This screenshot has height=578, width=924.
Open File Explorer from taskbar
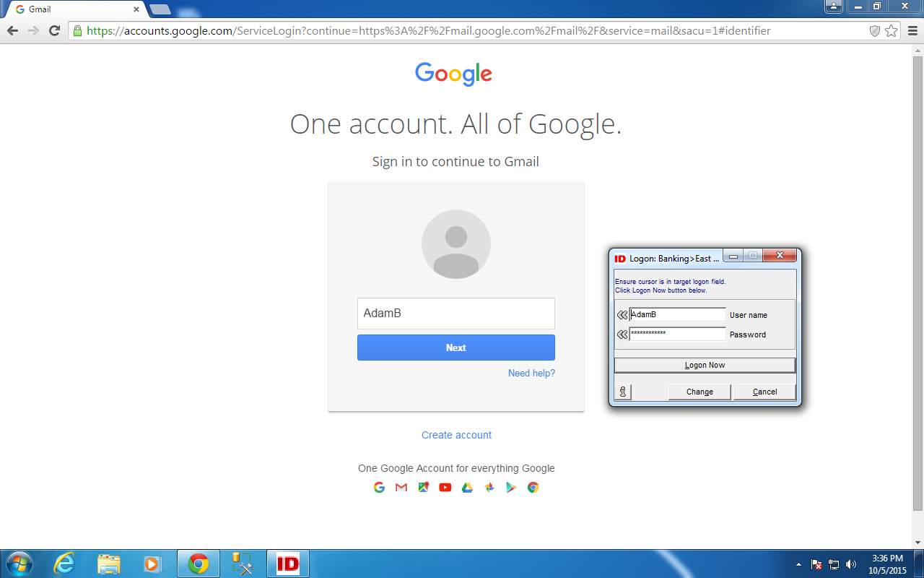(x=109, y=564)
